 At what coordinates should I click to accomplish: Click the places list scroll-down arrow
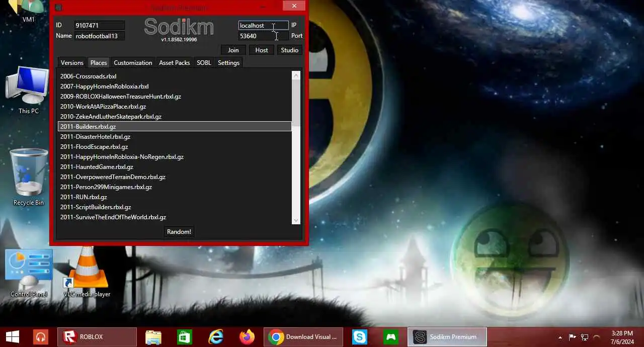[x=296, y=220]
